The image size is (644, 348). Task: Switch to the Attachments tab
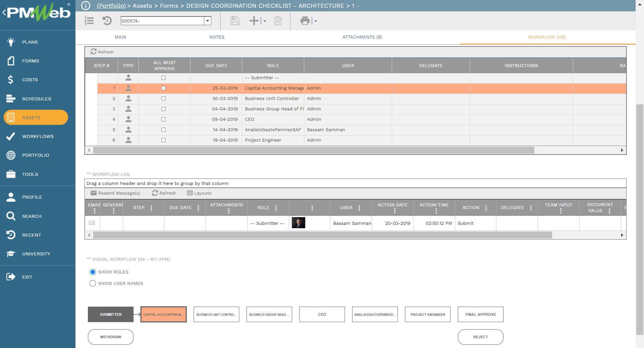tap(362, 37)
